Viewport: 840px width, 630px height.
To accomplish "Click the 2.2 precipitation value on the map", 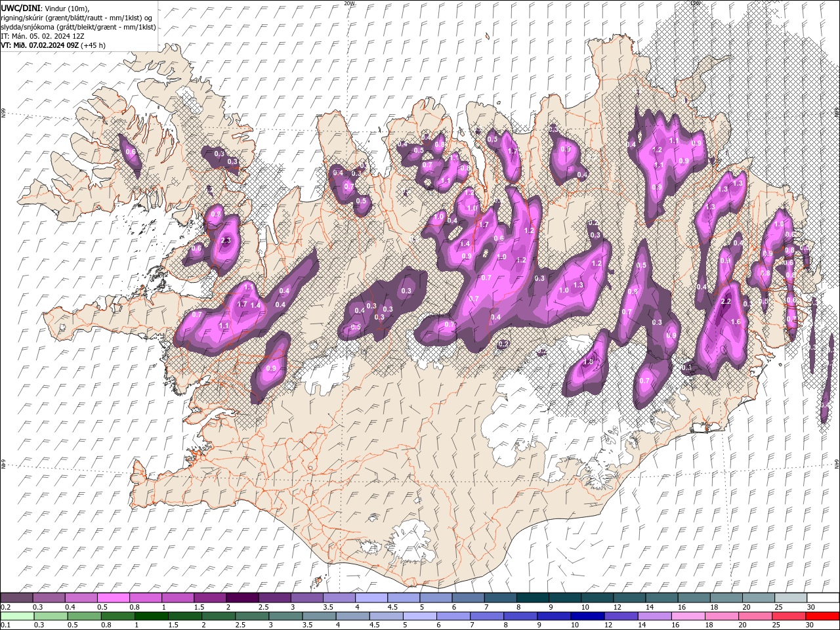I will [x=726, y=301].
